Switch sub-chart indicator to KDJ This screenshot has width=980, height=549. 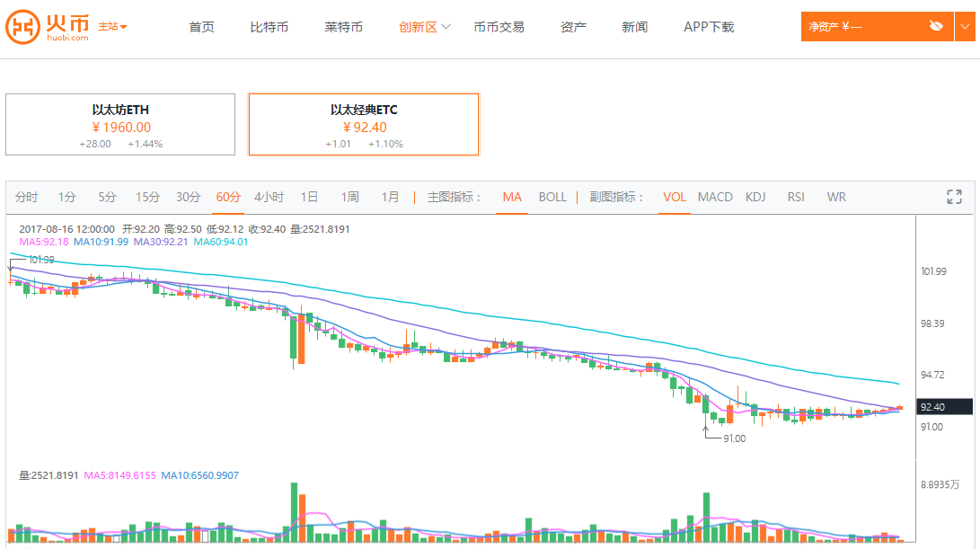pos(755,197)
